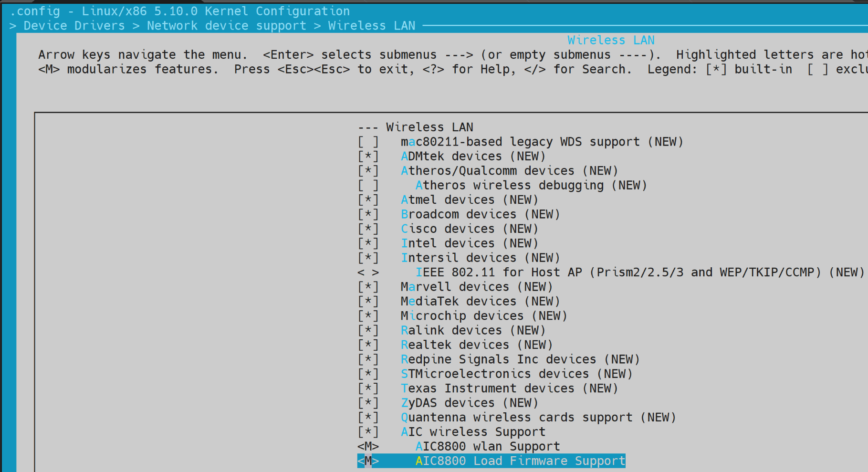The image size is (868, 472).
Task: Toggle the ADMtek devices checkbox
Action: pyautogui.click(x=368, y=156)
